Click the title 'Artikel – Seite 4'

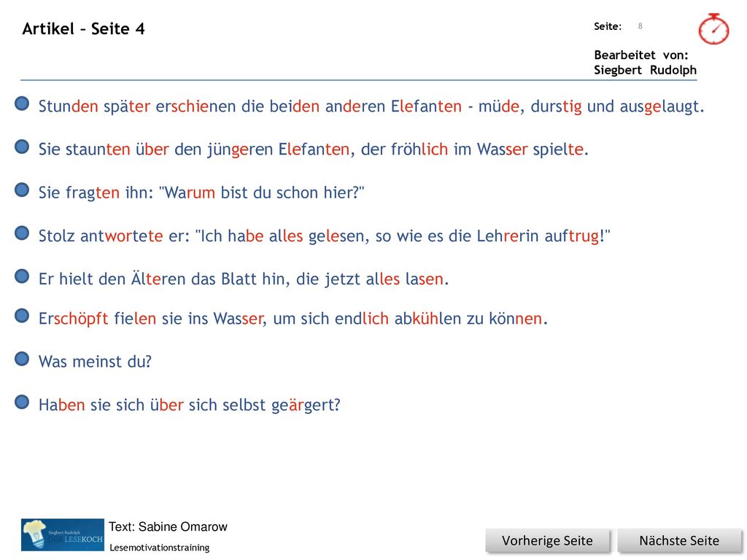(83, 29)
